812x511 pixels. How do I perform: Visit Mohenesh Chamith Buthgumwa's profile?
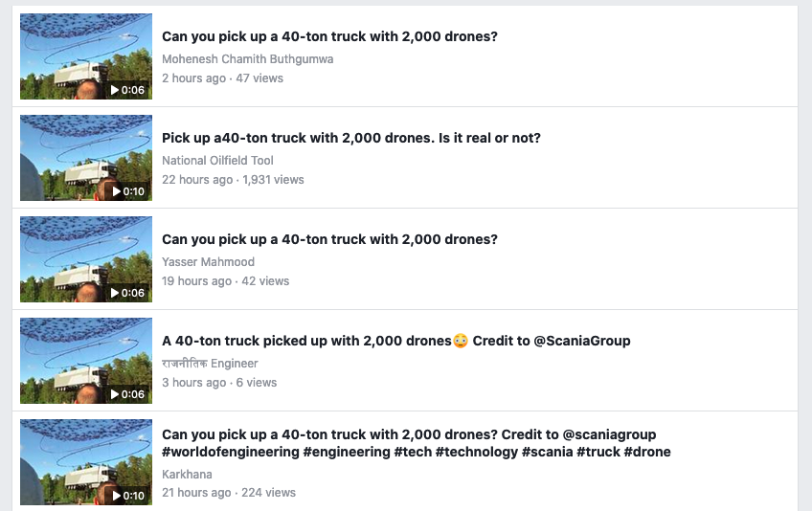[x=248, y=59]
